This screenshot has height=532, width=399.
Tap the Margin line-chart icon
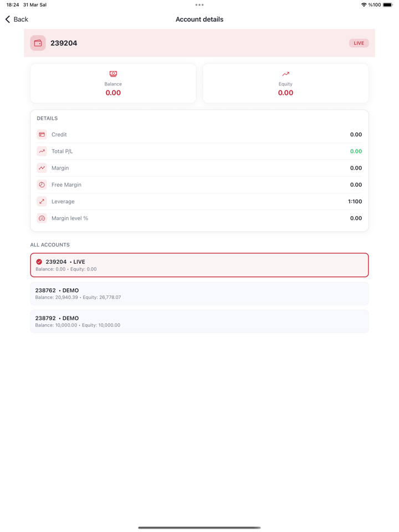42,168
